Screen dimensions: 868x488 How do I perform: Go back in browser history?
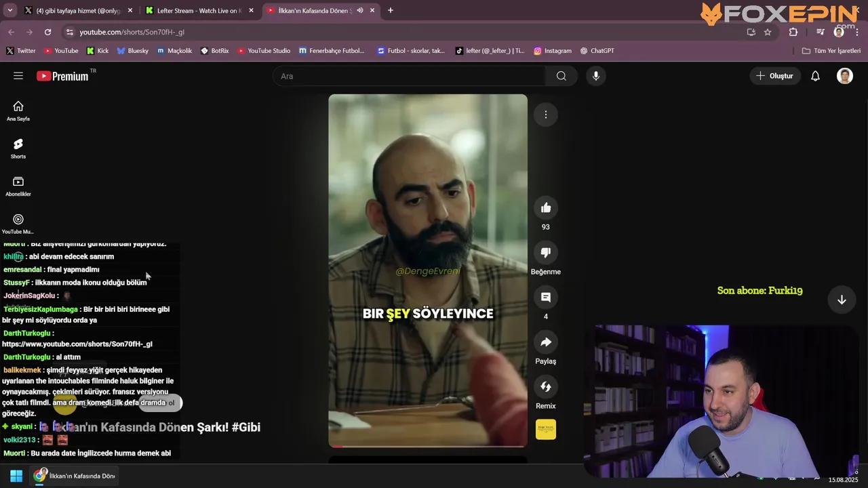(11, 32)
